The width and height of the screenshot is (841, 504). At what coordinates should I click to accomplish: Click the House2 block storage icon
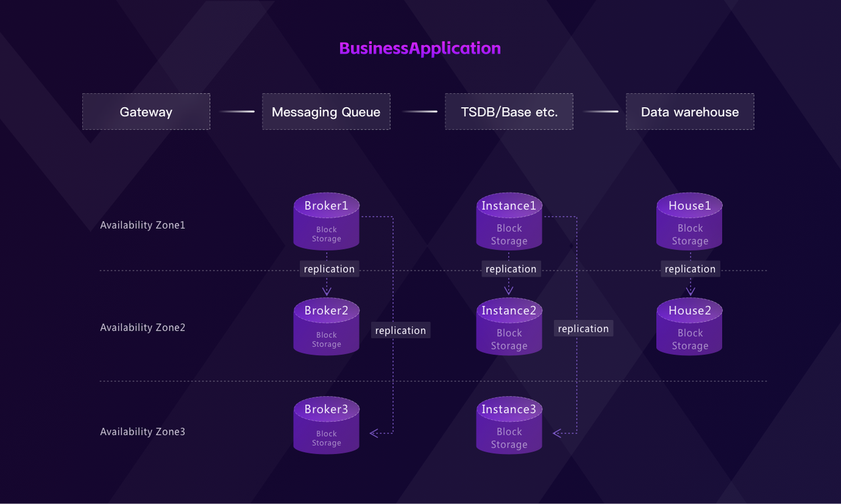[x=689, y=327]
